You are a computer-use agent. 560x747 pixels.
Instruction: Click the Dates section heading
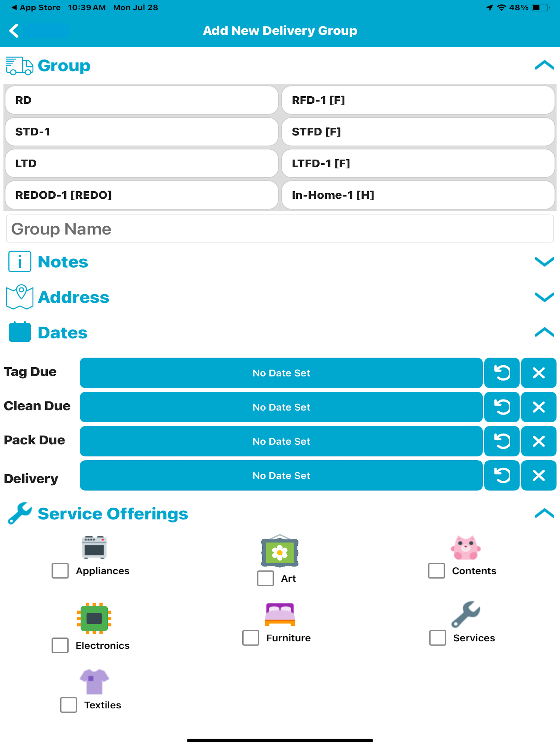coord(62,333)
